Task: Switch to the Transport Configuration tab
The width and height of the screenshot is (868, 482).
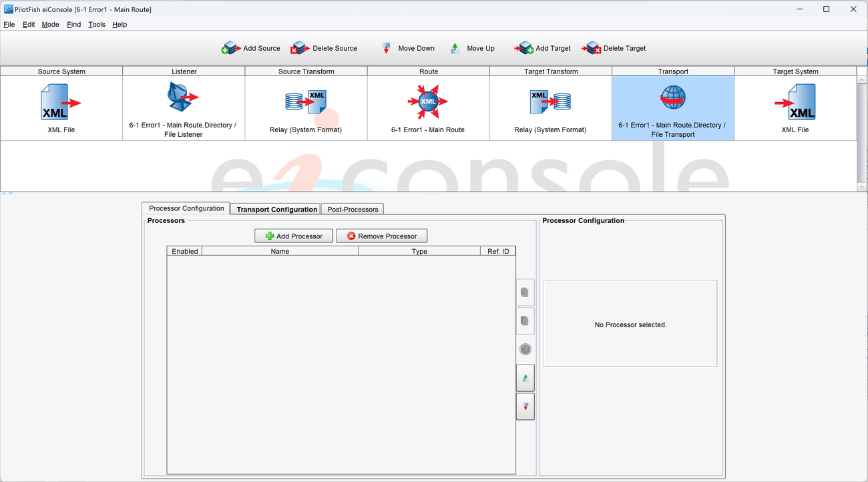Action: click(276, 209)
